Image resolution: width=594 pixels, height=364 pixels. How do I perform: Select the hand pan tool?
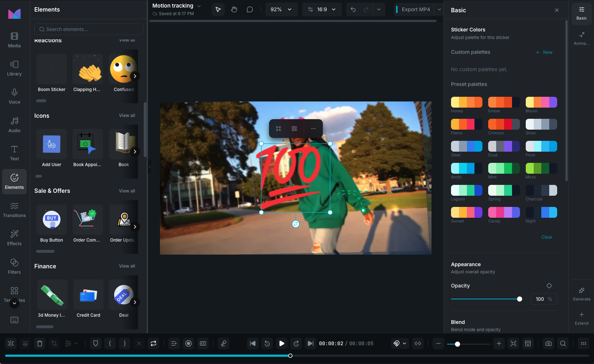point(234,9)
